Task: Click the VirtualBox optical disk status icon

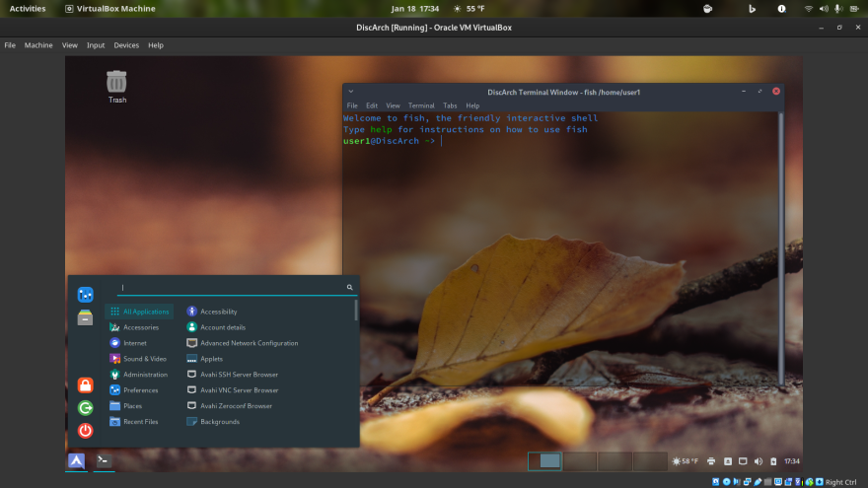Action: click(727, 482)
